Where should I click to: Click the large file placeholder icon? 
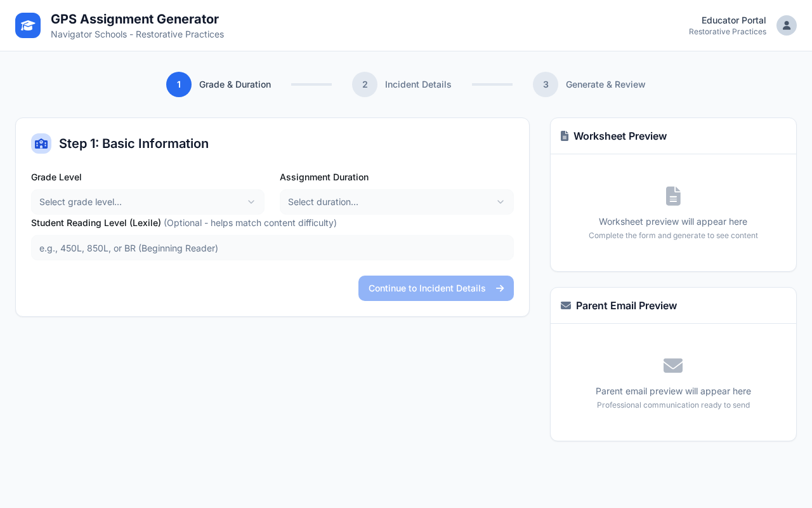(x=673, y=196)
